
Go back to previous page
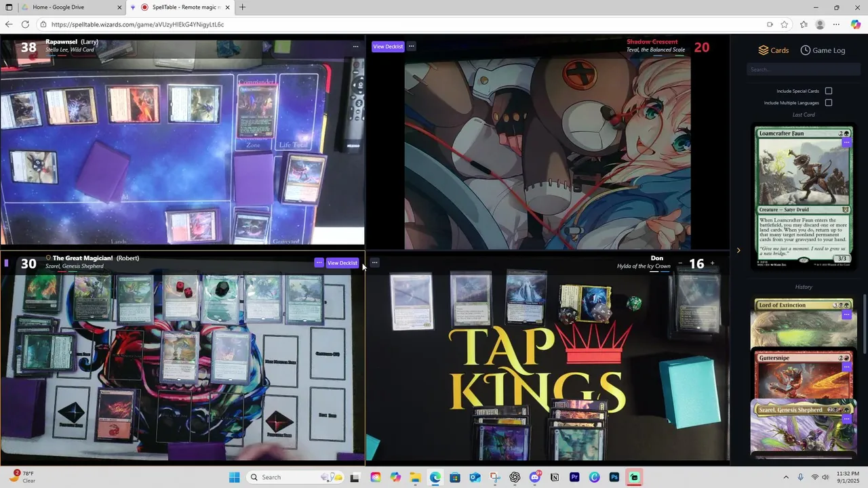(x=9, y=24)
